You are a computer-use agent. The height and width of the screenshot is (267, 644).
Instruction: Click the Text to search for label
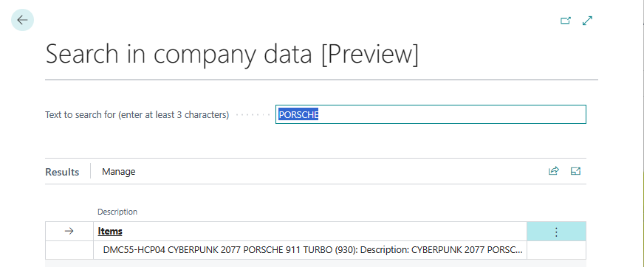pos(137,115)
